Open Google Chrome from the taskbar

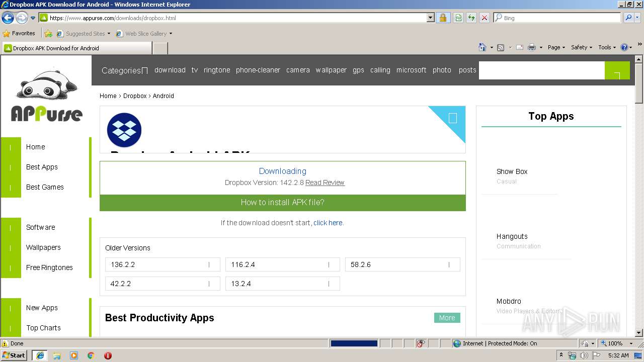(x=91, y=355)
